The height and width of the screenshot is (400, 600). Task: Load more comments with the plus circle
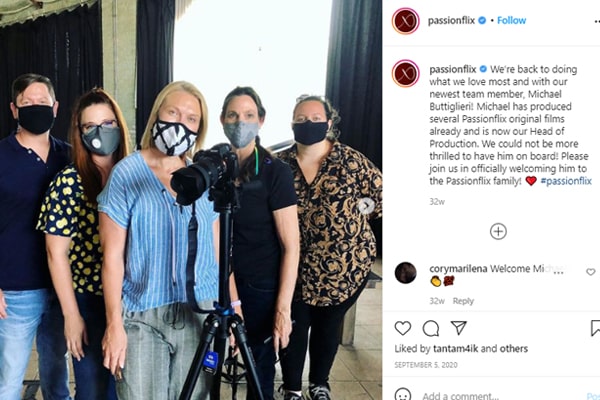[498, 232]
